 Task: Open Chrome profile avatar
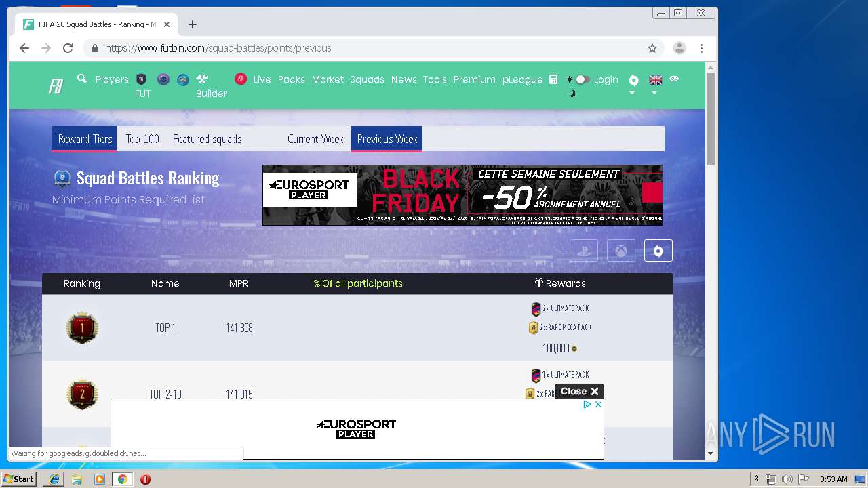click(x=679, y=48)
